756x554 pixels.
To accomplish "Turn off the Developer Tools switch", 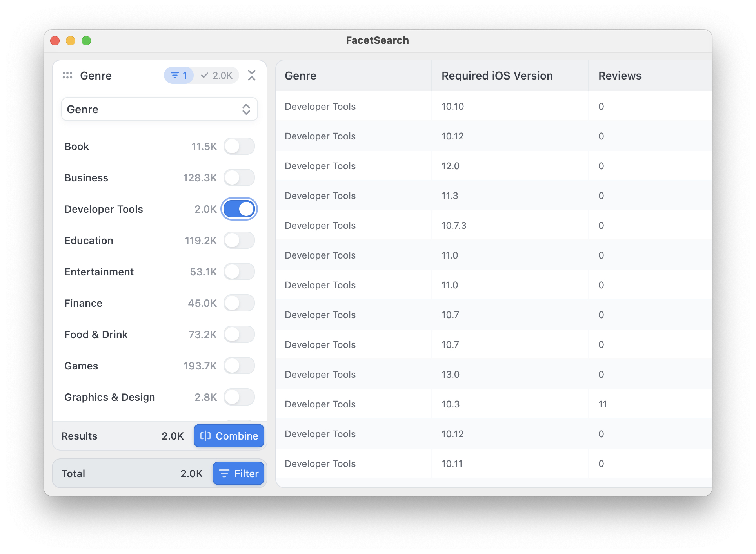I will pyautogui.click(x=239, y=209).
